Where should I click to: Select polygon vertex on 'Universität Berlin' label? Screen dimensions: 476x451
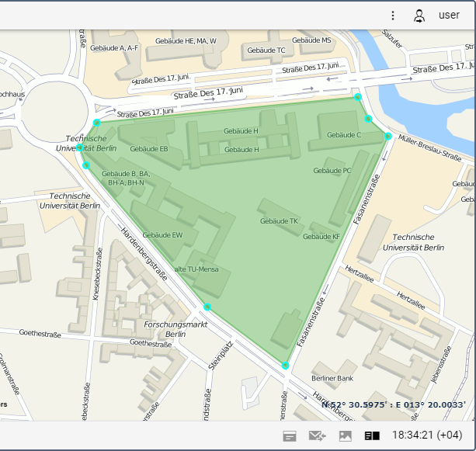click(79, 147)
